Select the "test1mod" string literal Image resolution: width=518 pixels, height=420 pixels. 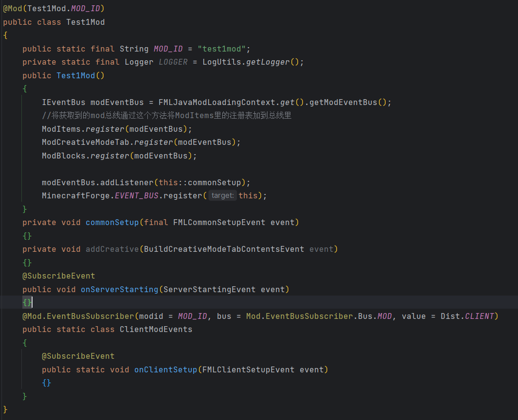pyautogui.click(x=222, y=49)
